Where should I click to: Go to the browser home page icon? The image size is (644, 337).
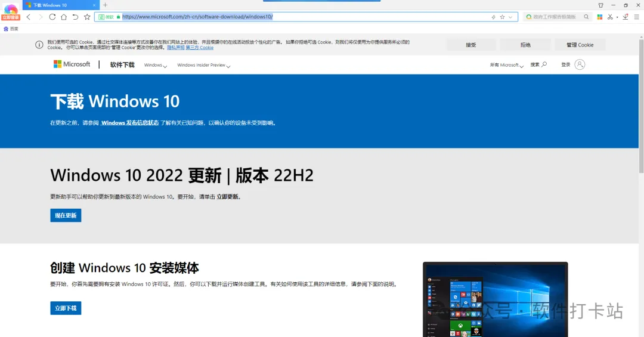pyautogui.click(x=64, y=17)
